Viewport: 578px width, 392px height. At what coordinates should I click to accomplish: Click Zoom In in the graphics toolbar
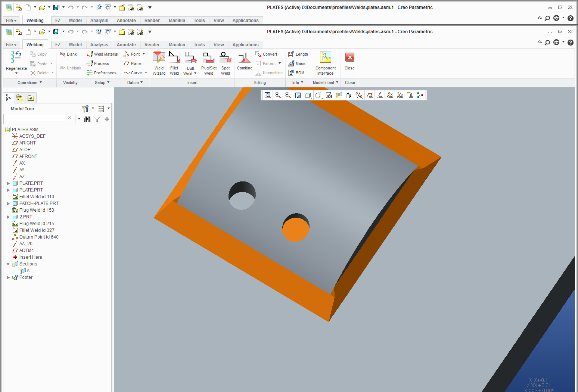pyautogui.click(x=278, y=95)
